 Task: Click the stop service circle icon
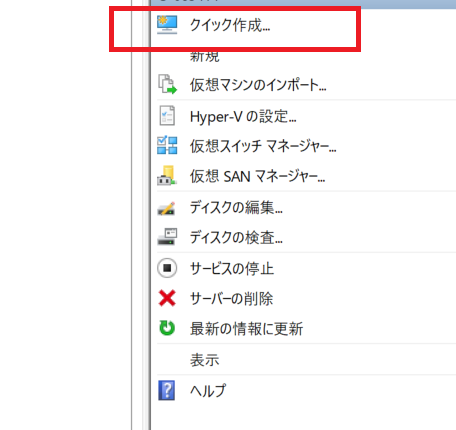coord(167,268)
